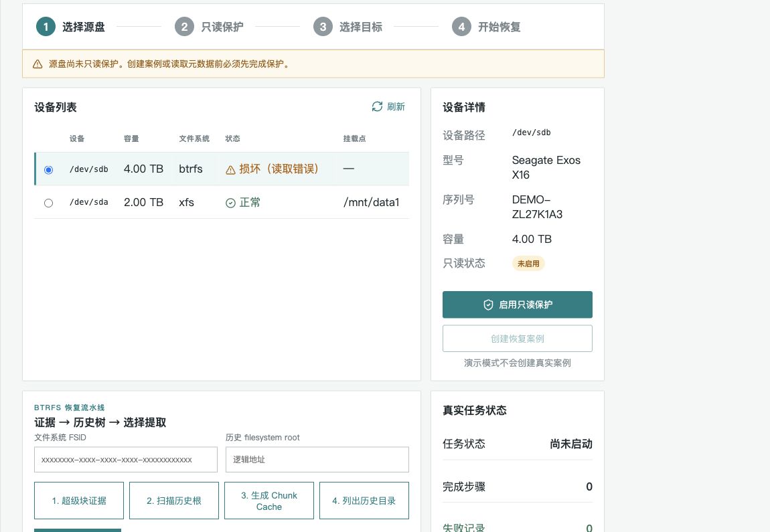Click the 4. 列出历史目录 button

pos(364,501)
